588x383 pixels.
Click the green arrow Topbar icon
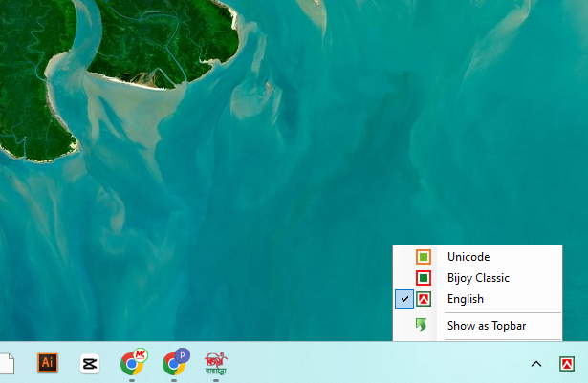pyautogui.click(x=422, y=325)
